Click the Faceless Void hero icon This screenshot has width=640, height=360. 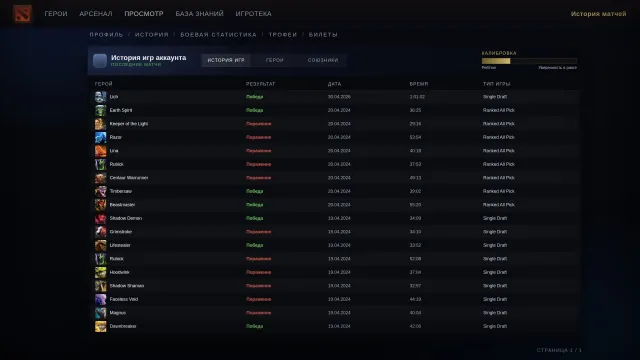point(100,299)
